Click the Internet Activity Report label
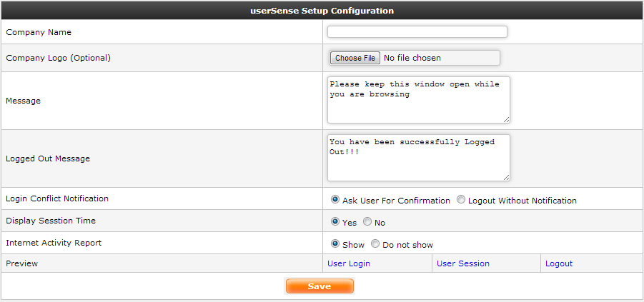The height and width of the screenshot is (302, 644). (x=54, y=243)
